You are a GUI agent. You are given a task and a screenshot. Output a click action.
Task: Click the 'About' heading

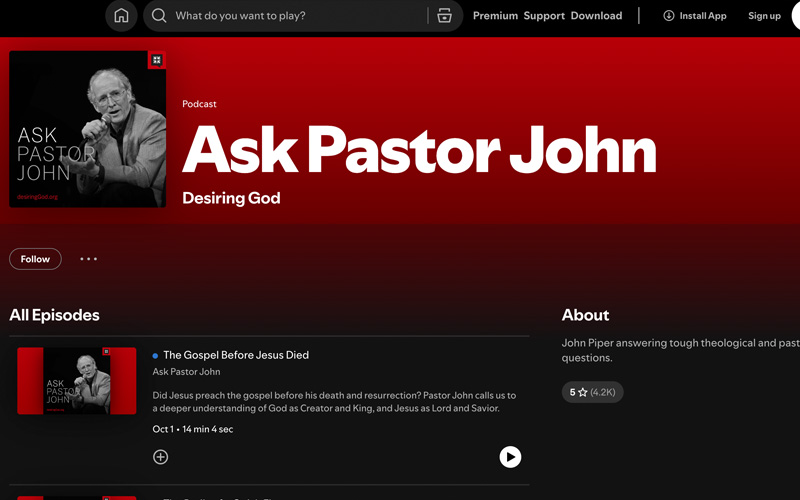(585, 315)
